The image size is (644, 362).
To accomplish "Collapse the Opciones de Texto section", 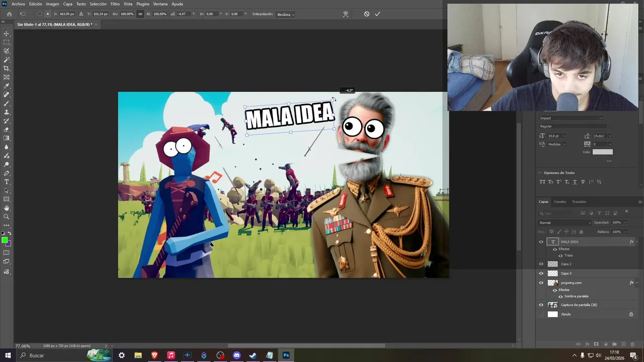I will point(540,173).
